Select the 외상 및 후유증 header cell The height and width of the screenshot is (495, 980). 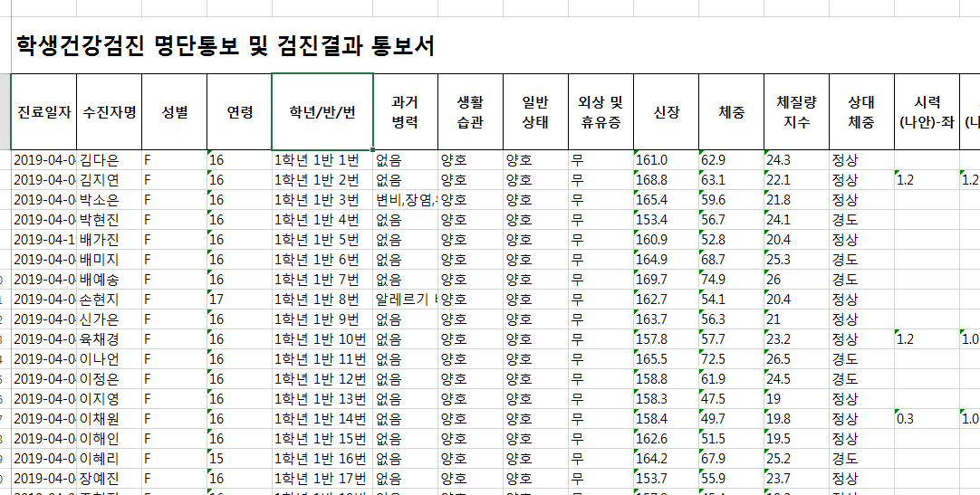coord(600,111)
